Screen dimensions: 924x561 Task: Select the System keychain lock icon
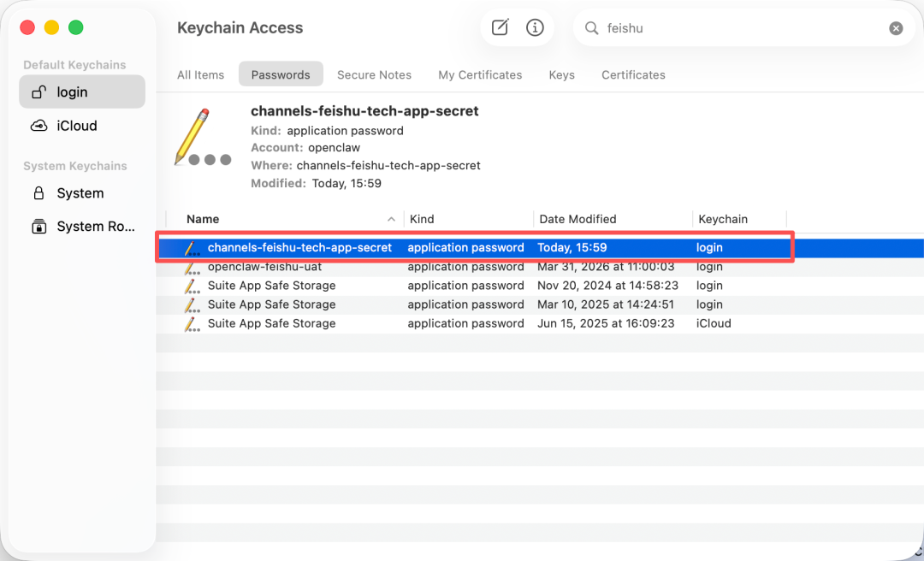tap(38, 193)
